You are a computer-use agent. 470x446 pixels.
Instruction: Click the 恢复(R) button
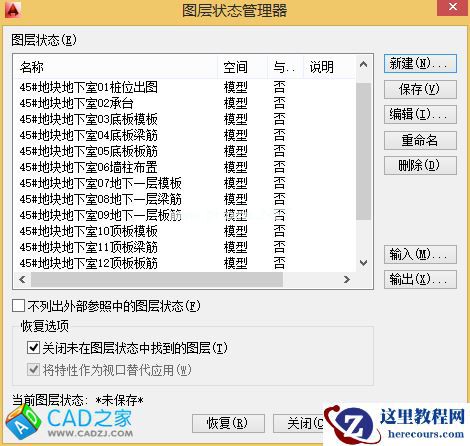tap(228, 423)
